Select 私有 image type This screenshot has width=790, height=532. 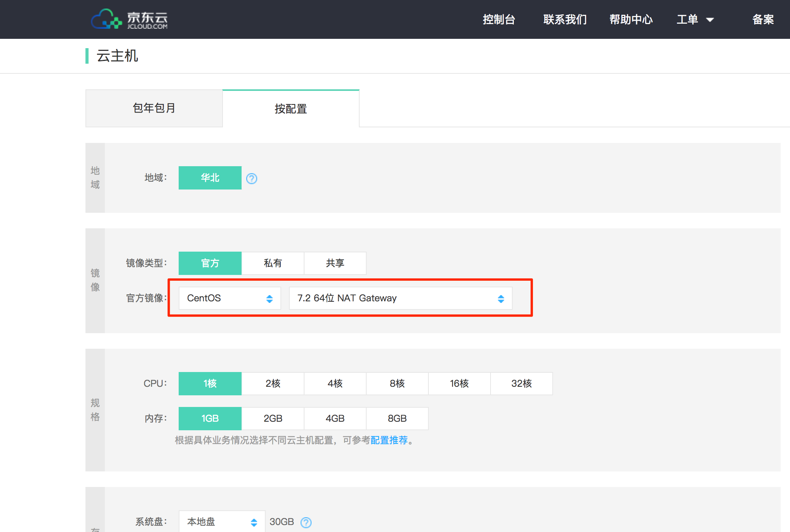[x=273, y=263]
